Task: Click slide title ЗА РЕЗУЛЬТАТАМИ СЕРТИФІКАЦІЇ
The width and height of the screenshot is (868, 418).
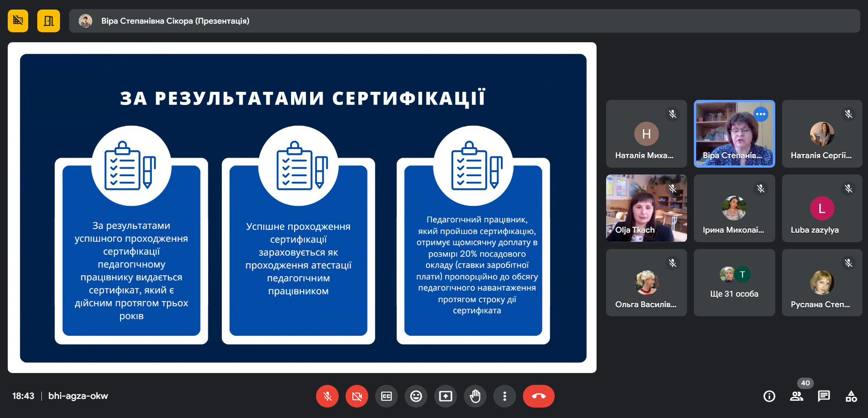Action: 303,98
